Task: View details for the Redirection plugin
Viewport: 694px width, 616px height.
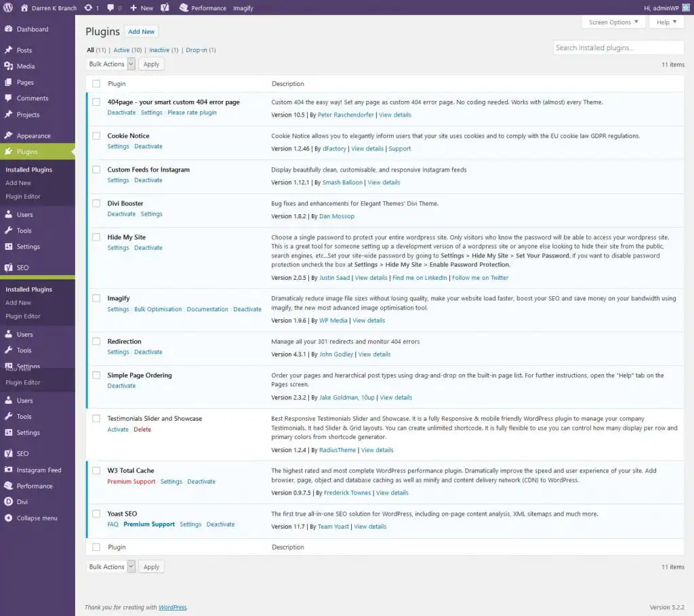Action: point(374,354)
